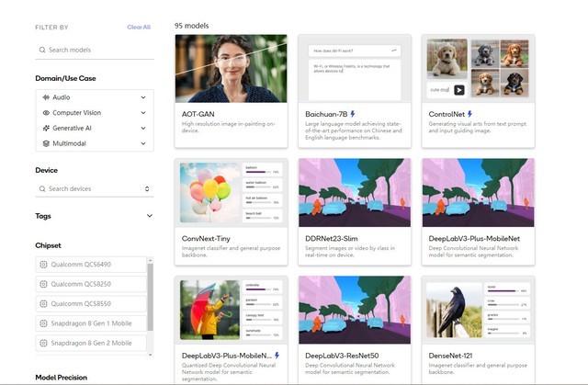The width and height of the screenshot is (588, 385).
Task: Click lightning bolt icon next to ControlNet
Action: click(x=469, y=114)
